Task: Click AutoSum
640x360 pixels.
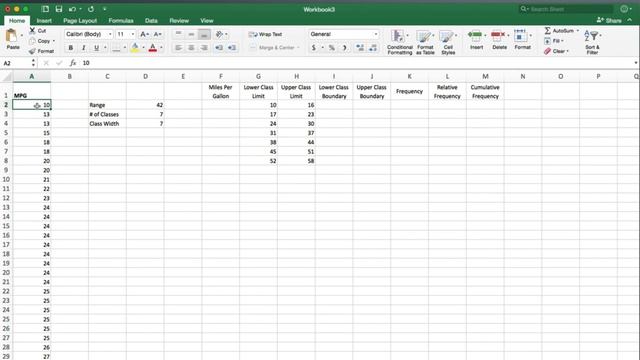Action: point(561,31)
